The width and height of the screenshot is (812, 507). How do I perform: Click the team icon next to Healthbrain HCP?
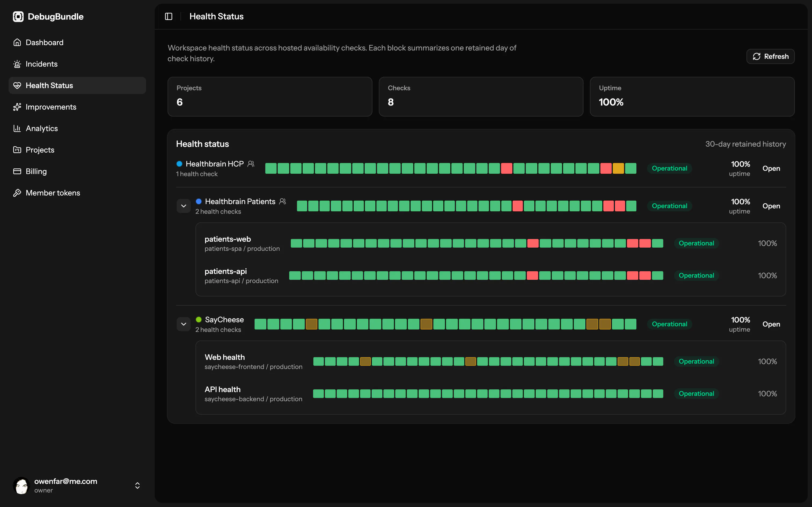click(251, 164)
